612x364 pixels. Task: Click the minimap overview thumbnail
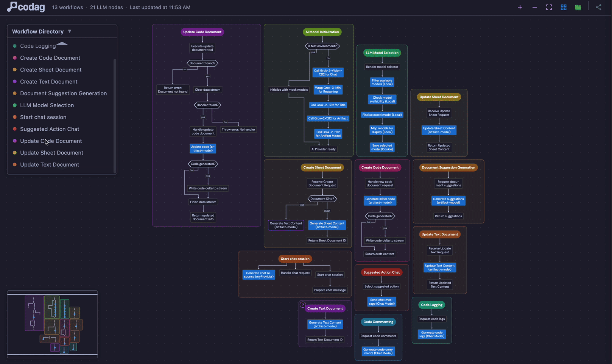coord(53,324)
